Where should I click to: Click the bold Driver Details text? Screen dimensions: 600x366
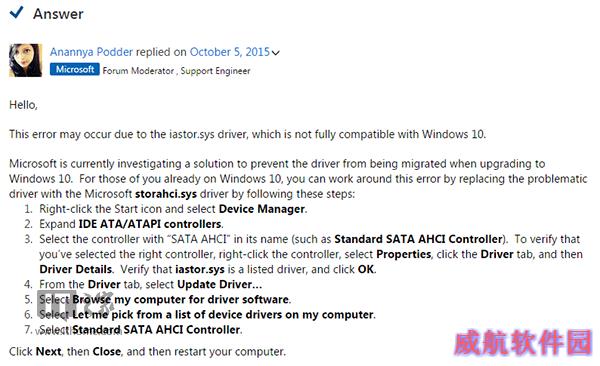click(76, 270)
